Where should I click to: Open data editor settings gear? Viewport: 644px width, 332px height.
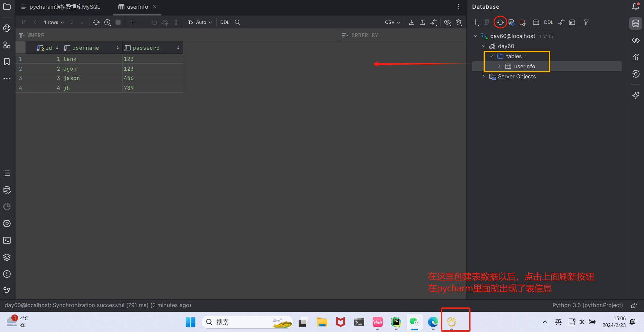tap(459, 22)
